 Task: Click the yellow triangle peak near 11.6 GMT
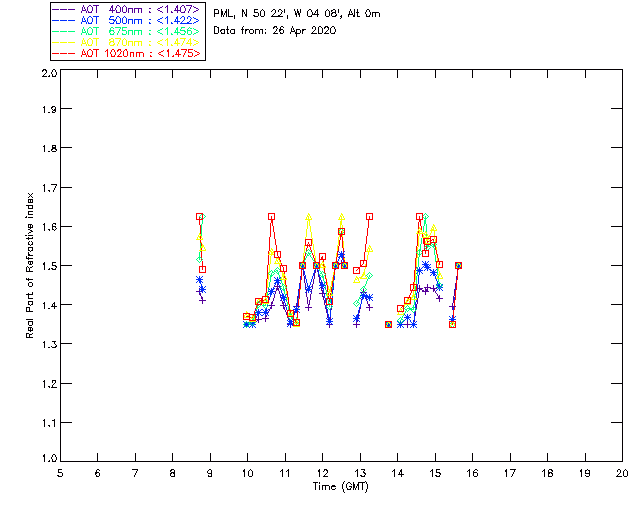click(x=309, y=216)
